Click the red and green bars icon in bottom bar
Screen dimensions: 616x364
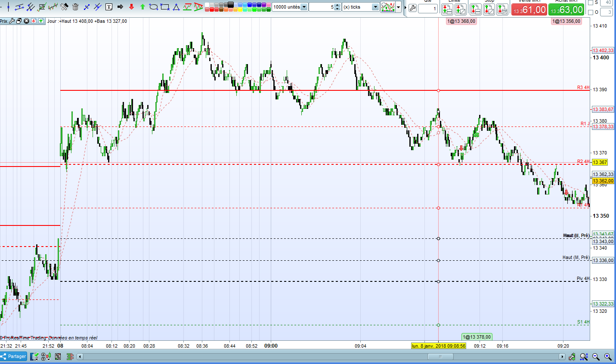70,357
